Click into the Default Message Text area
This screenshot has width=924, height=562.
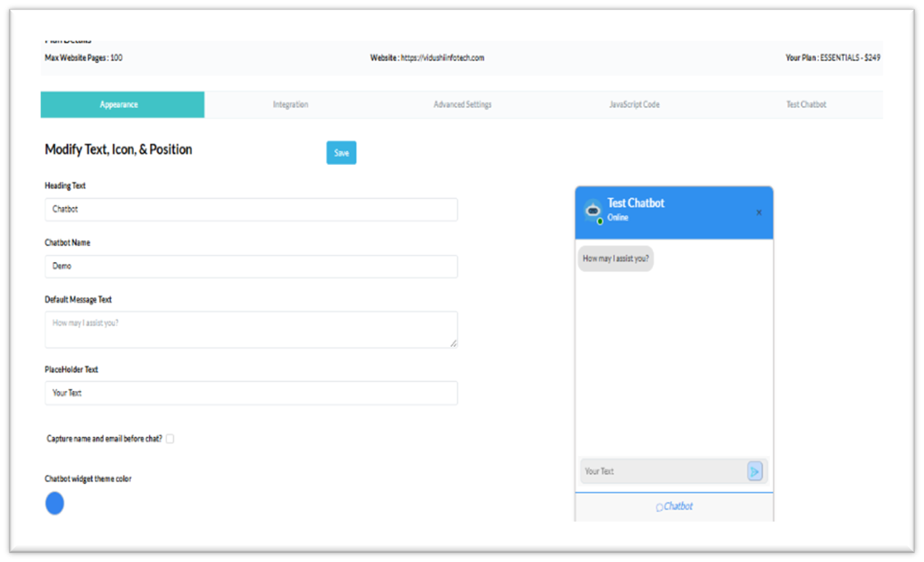click(251, 329)
